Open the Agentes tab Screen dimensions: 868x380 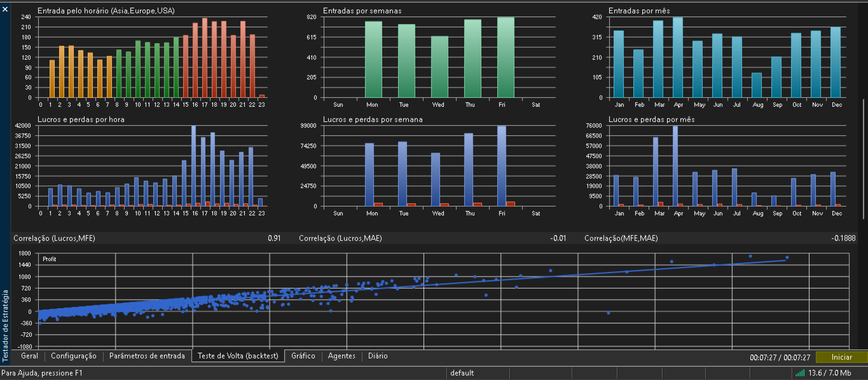(341, 356)
